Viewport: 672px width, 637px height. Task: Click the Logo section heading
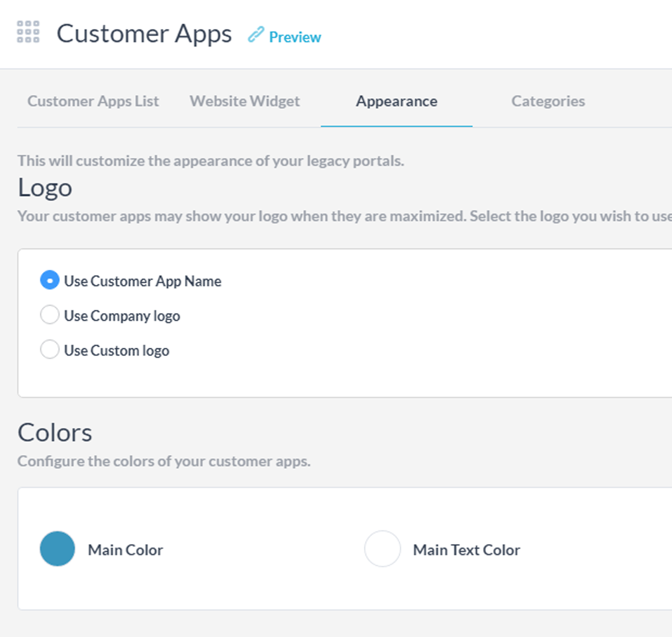pyautogui.click(x=45, y=188)
